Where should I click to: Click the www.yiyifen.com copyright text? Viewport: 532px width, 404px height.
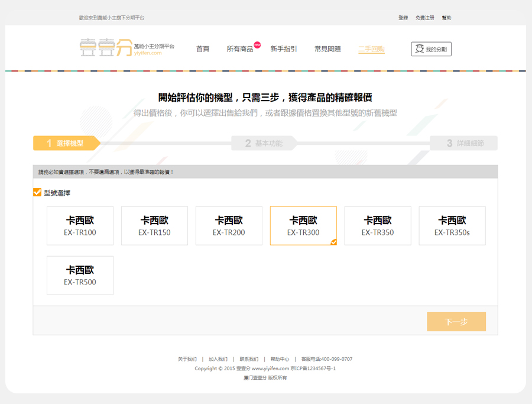pos(270,369)
